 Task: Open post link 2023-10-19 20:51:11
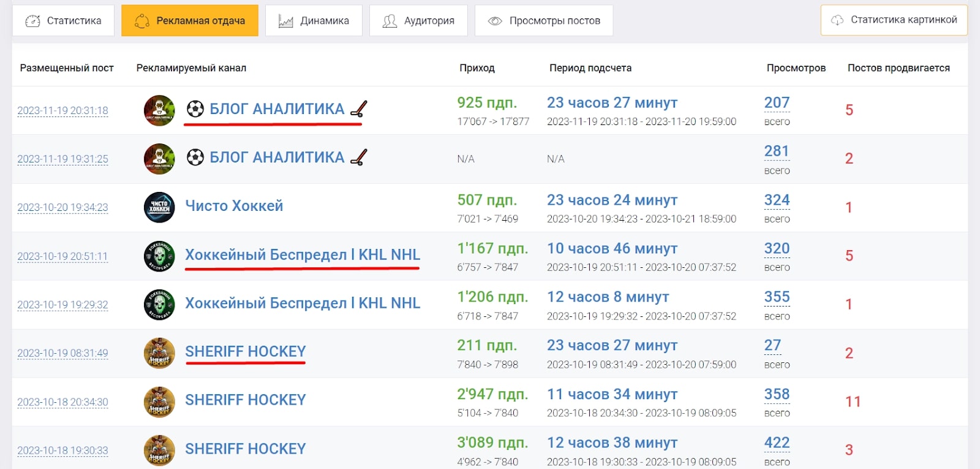click(62, 256)
